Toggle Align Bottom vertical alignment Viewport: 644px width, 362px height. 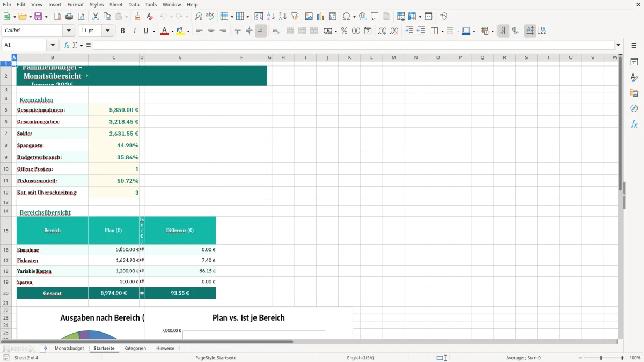point(261,31)
